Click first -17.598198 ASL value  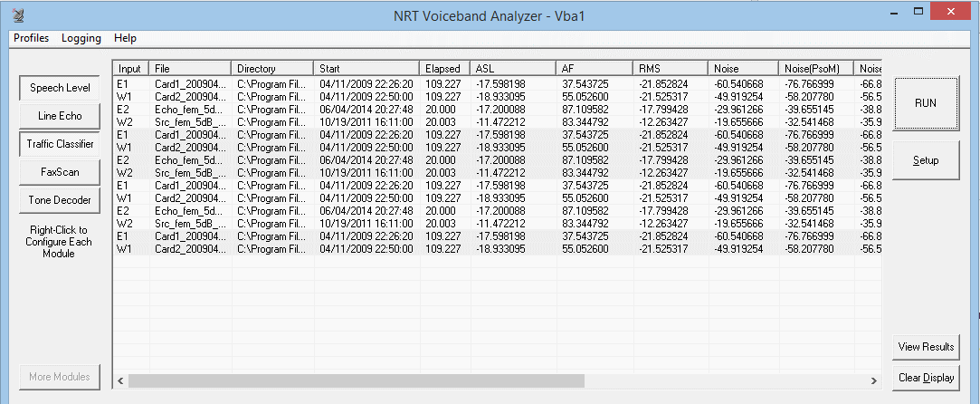[x=500, y=84]
